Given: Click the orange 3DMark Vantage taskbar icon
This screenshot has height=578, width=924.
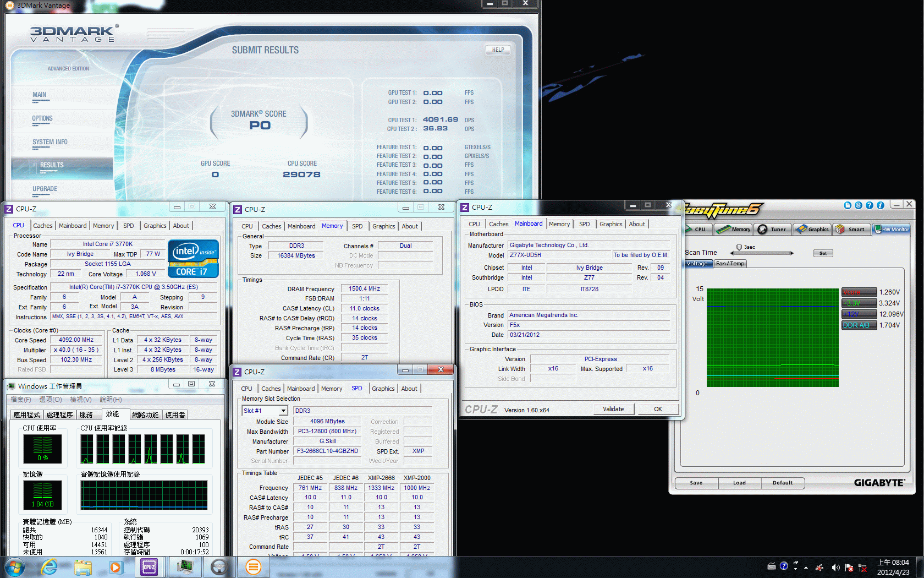Looking at the screenshot, I should click(253, 567).
